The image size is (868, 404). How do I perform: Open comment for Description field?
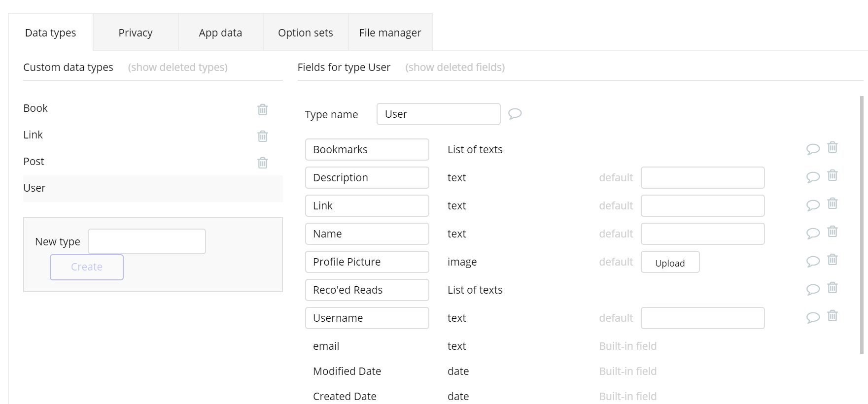point(813,177)
